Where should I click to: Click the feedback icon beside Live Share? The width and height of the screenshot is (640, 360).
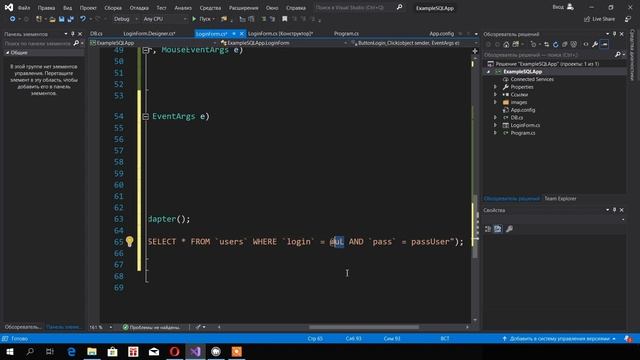point(628,19)
